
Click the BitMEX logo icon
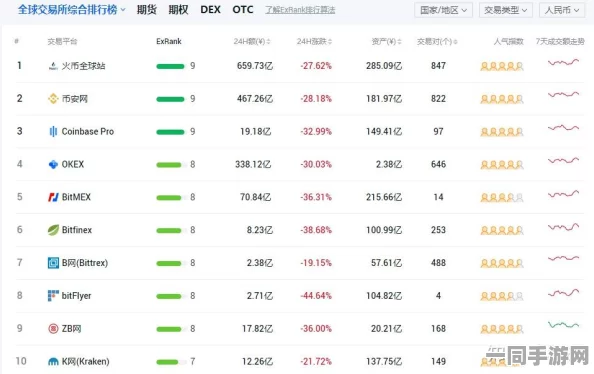(53, 197)
